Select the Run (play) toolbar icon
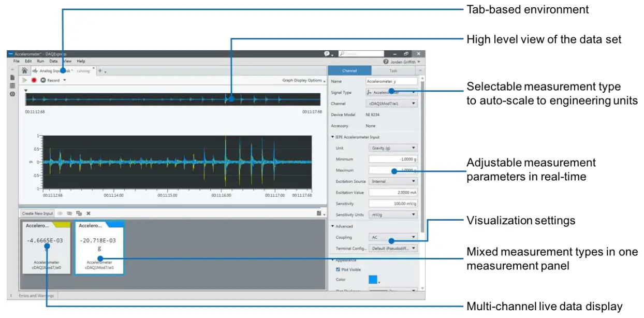The height and width of the screenshot is (318, 644). point(24,80)
